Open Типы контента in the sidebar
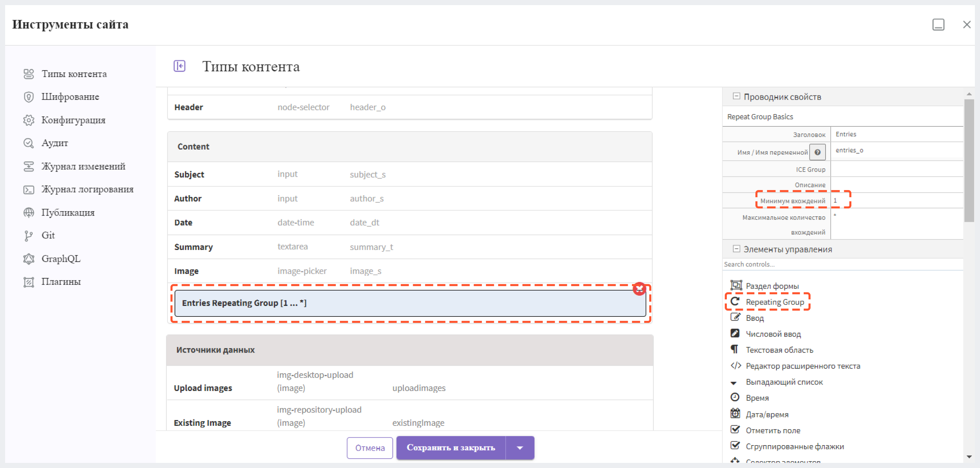980x468 pixels. (74, 74)
